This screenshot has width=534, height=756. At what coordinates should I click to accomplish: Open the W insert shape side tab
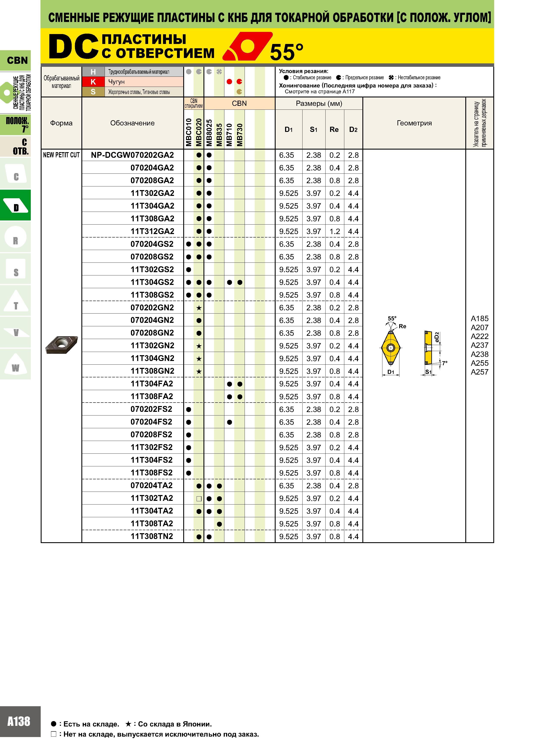point(16,364)
